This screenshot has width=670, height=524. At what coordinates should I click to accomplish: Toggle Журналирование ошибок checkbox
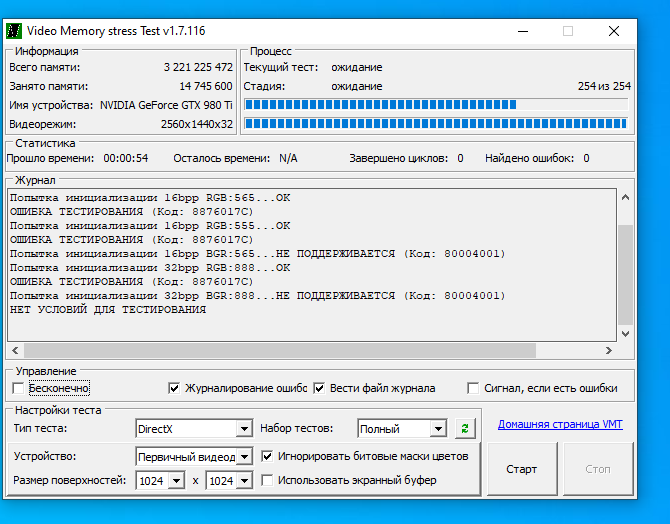coord(174,388)
